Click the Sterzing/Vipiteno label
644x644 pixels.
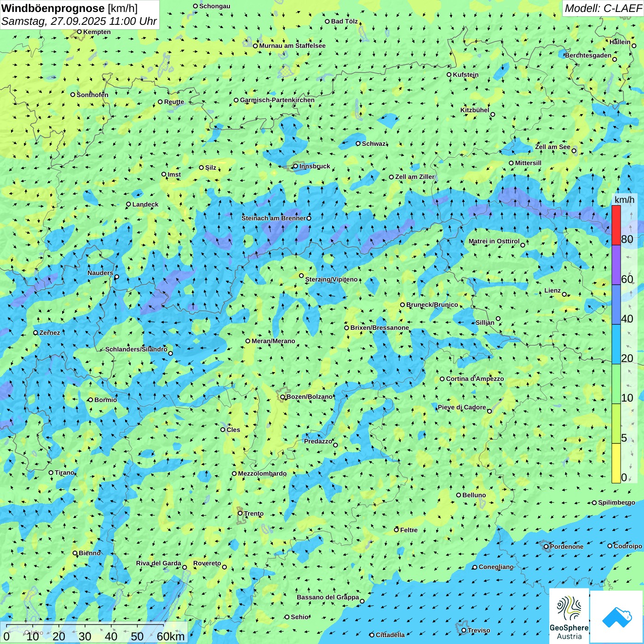pos(331,279)
